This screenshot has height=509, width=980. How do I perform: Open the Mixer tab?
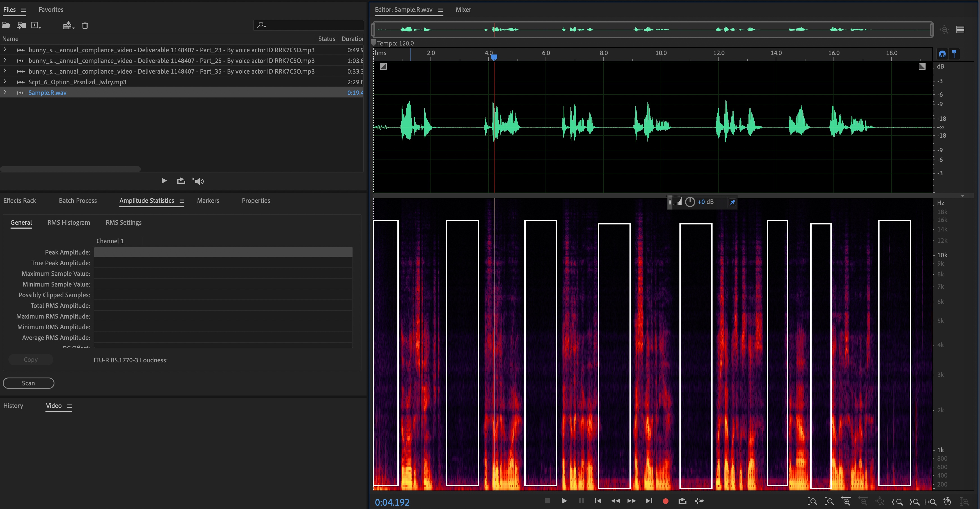pyautogui.click(x=463, y=10)
